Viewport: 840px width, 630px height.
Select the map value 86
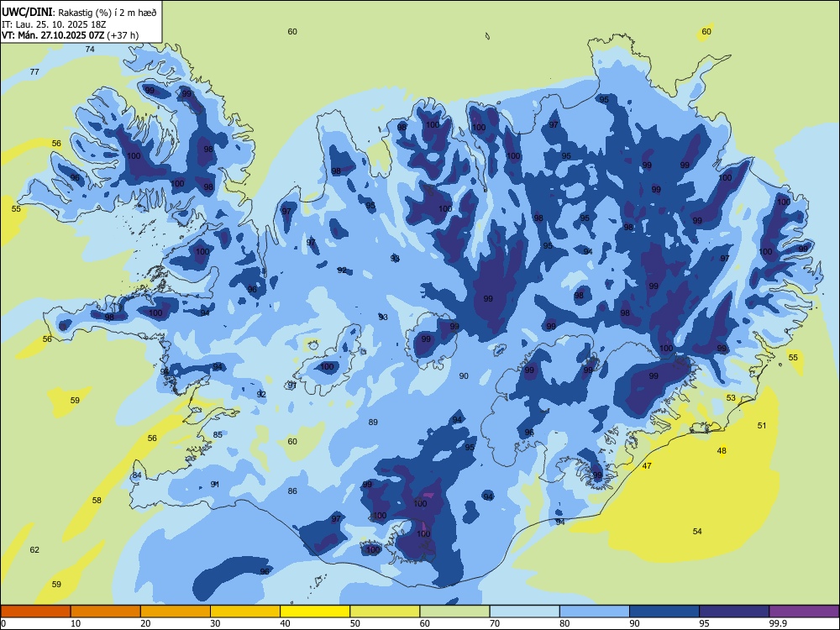tap(292, 491)
